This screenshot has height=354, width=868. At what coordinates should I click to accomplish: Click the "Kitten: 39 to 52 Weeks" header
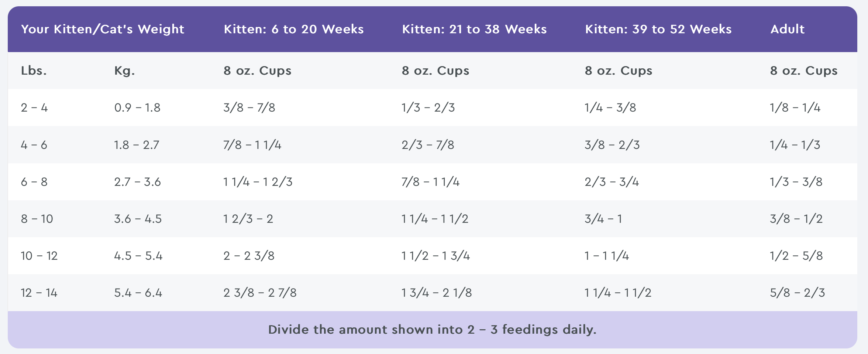658,29
